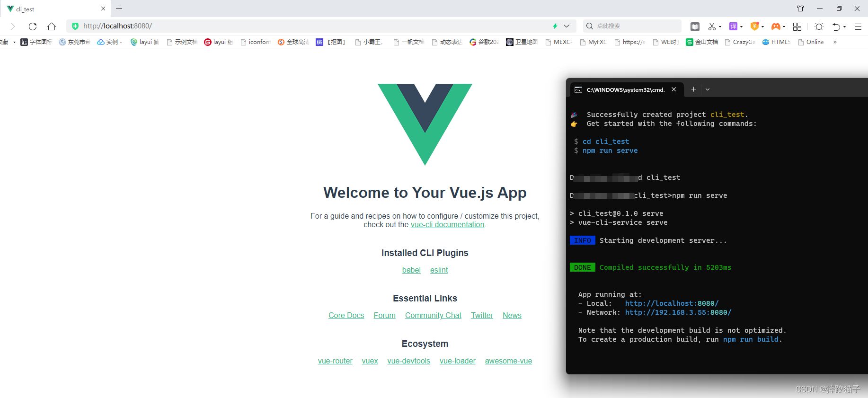Open the 【抠图】 bookmark

[x=331, y=42]
